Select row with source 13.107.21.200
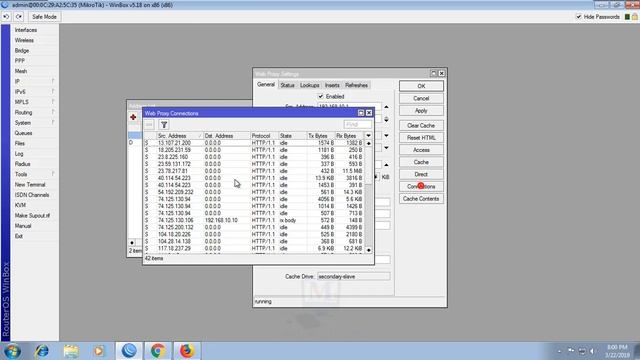 coord(253,143)
